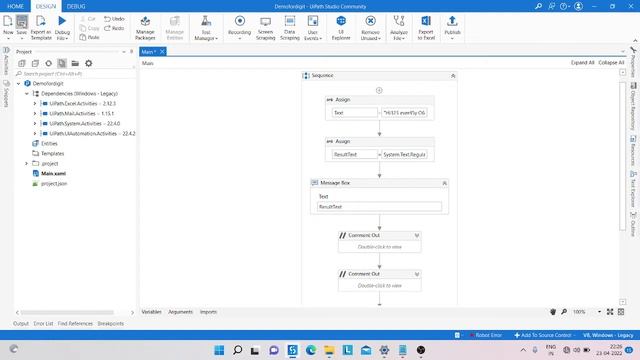Open Test Manager
The image size is (640, 360).
click(206, 27)
